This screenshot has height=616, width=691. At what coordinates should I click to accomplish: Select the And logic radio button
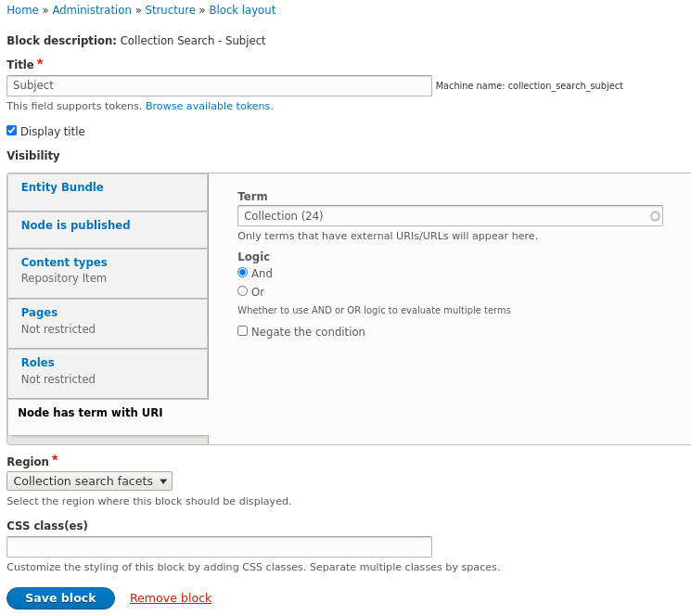(x=243, y=273)
